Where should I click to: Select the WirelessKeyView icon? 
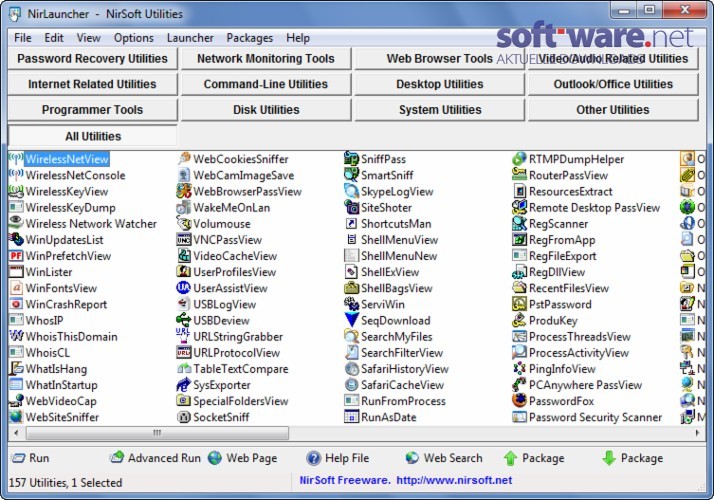click(x=16, y=191)
